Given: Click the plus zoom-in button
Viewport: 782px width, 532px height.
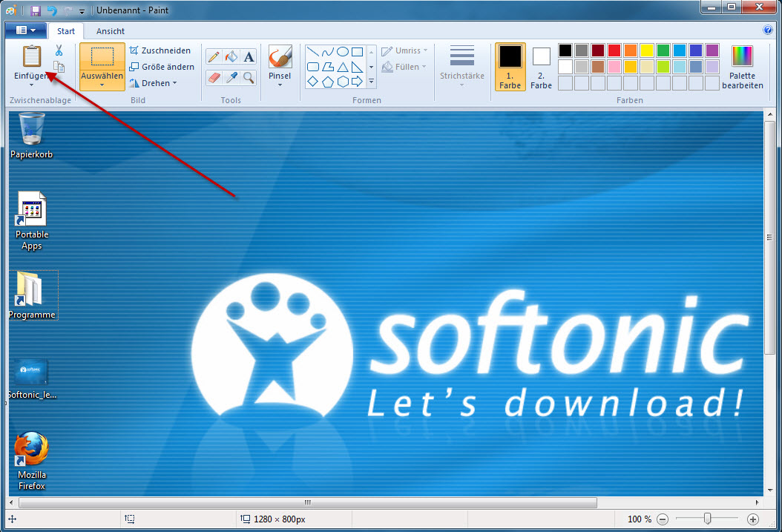Looking at the screenshot, I should coord(753,519).
